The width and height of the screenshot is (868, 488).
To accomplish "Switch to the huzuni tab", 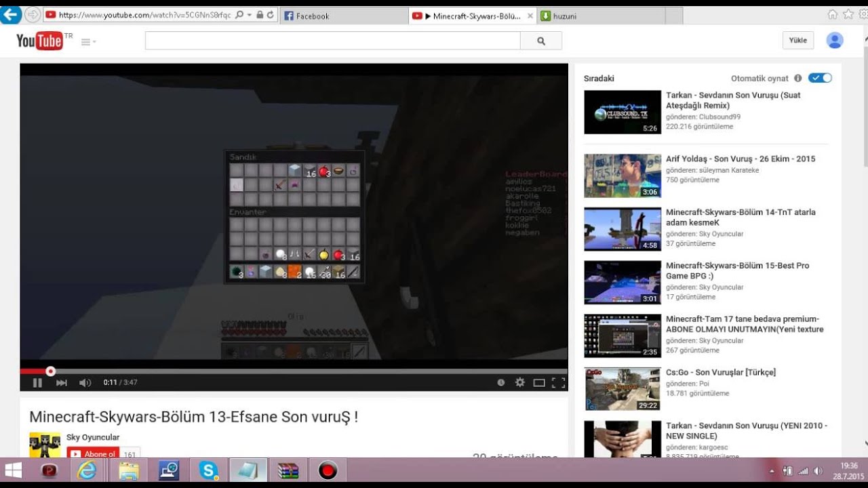I will 601,16.
